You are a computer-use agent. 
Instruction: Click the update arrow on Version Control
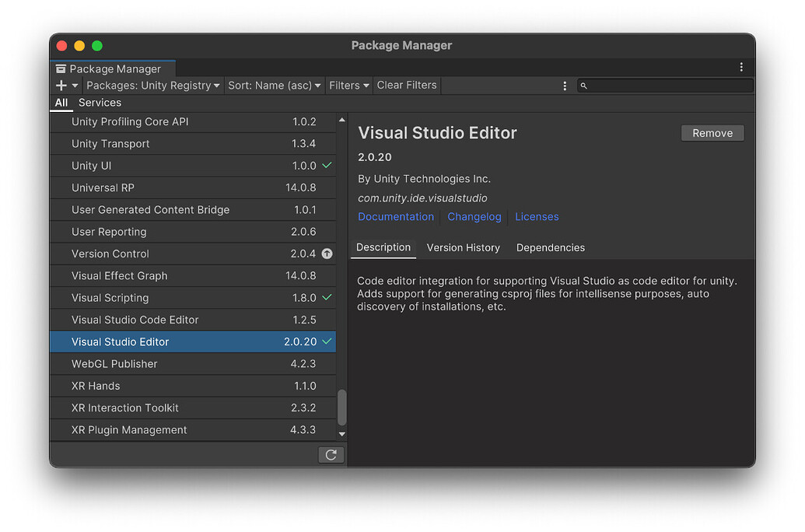coord(327,254)
